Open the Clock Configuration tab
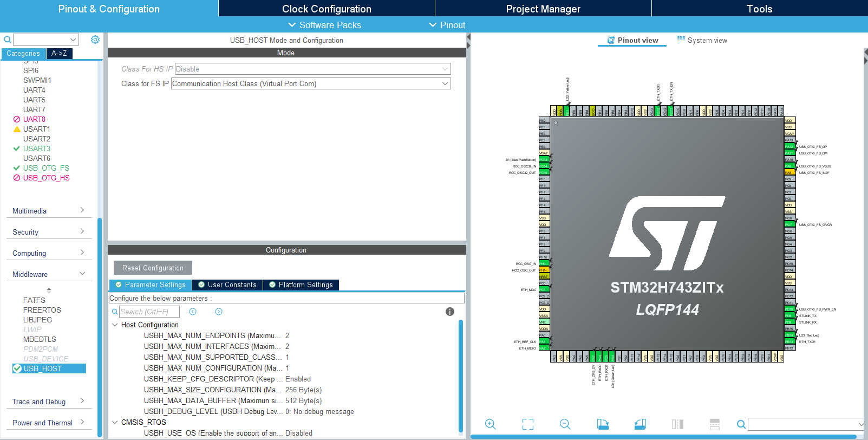 (327, 9)
